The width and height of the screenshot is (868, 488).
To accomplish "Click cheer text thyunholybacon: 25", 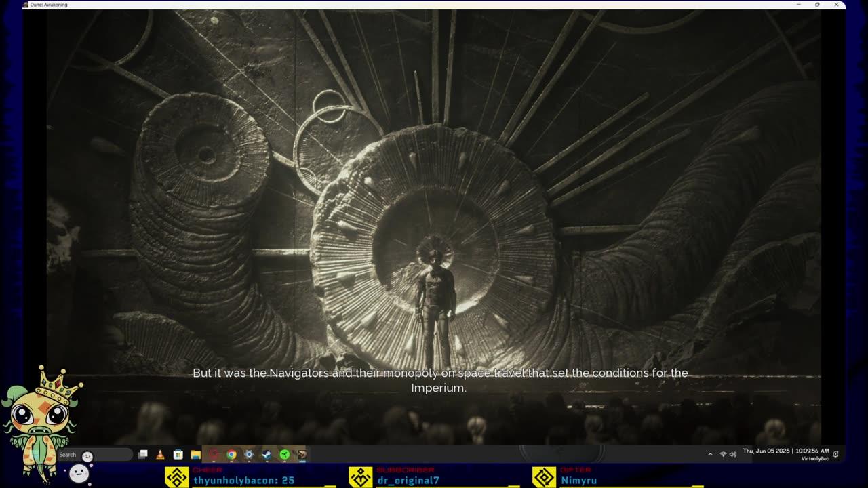I will tap(244, 481).
